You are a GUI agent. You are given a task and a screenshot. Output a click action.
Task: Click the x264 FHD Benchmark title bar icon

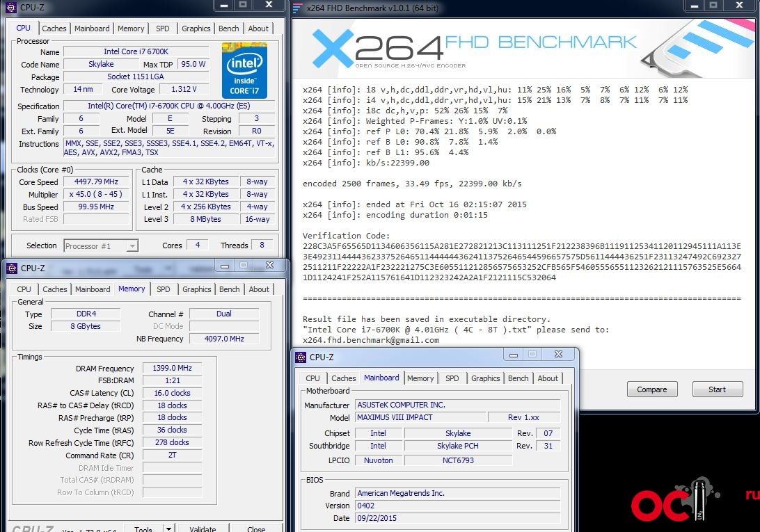click(x=297, y=8)
